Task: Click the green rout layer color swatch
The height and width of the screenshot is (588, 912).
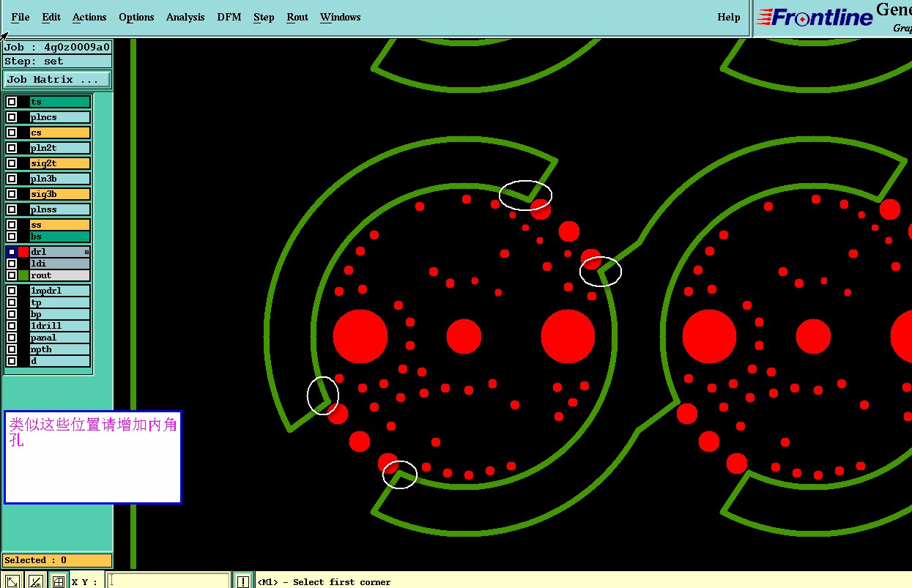Action: click(23, 275)
